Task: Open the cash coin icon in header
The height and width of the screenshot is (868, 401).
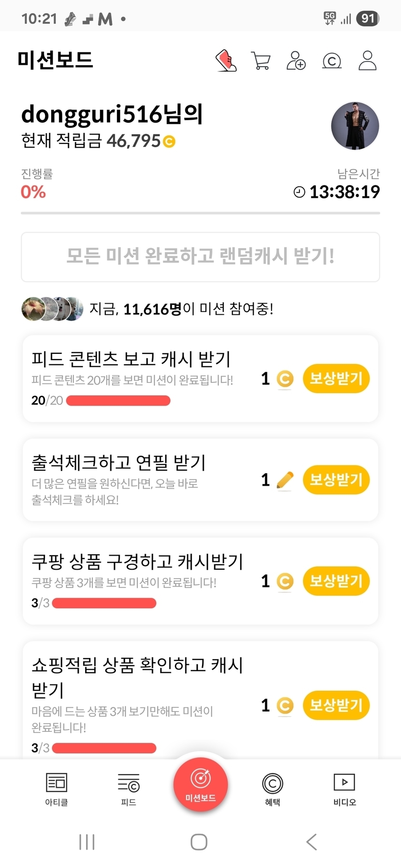Action: (x=331, y=61)
